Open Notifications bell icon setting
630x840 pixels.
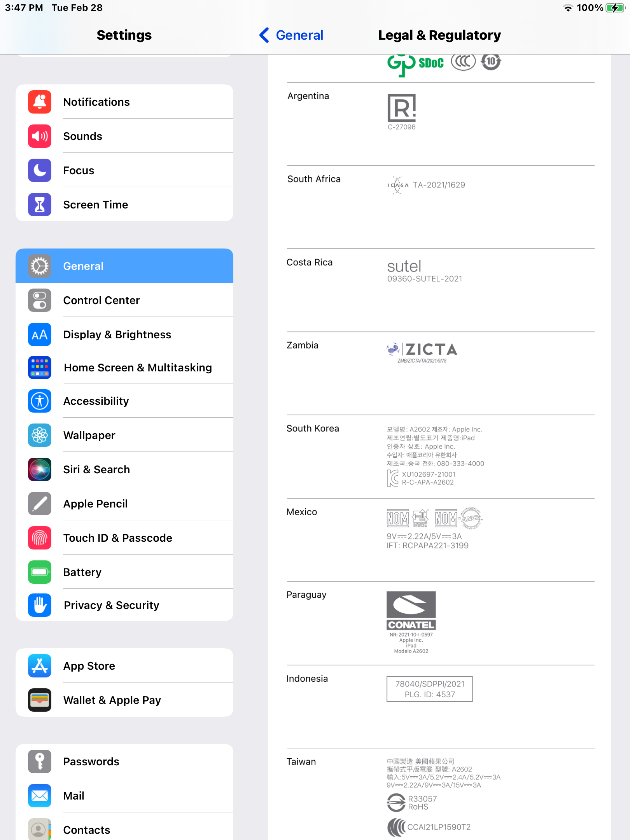(x=40, y=102)
